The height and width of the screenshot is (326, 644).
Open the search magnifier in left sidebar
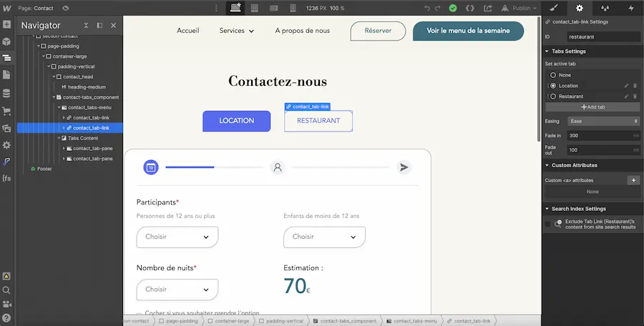6,290
